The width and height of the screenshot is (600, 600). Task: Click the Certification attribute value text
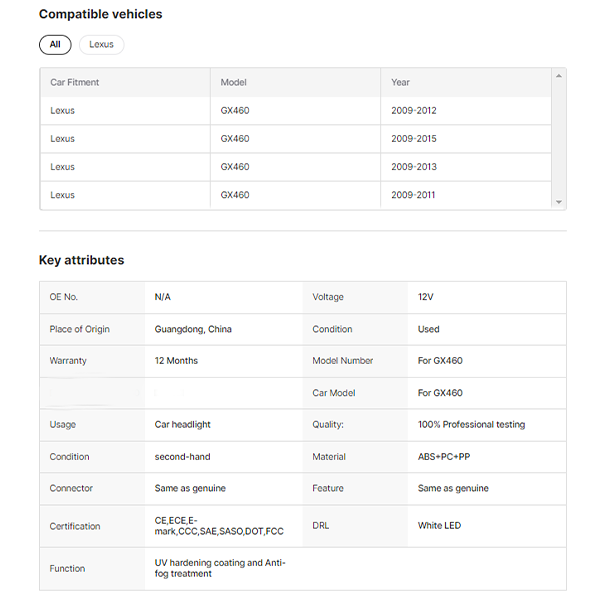(x=219, y=526)
